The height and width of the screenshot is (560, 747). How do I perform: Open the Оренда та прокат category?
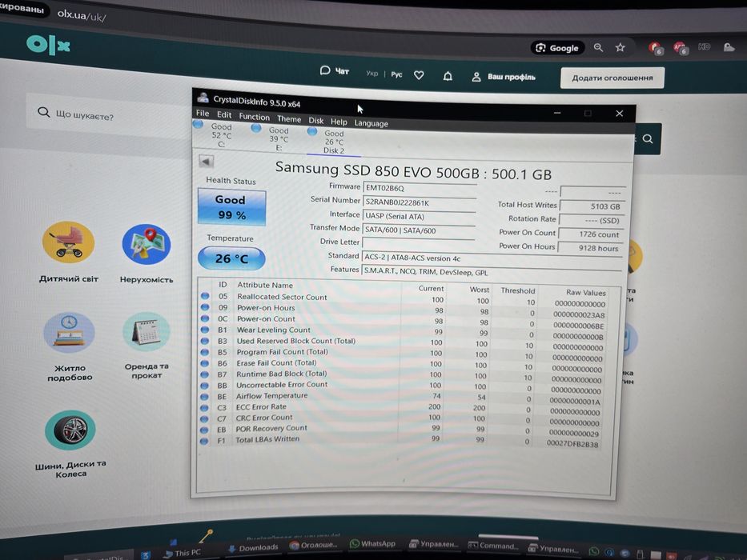pos(147,346)
